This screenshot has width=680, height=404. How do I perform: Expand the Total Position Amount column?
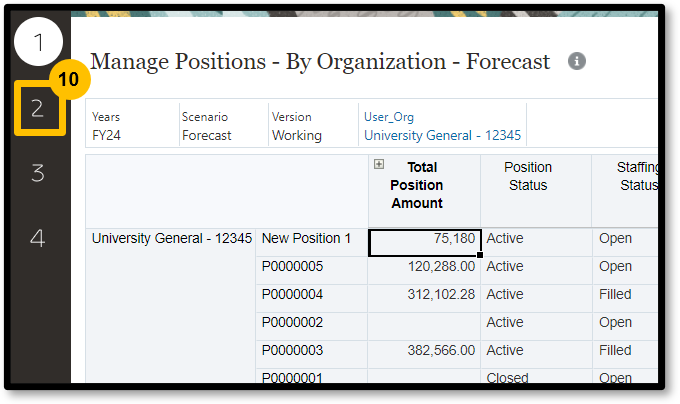[379, 164]
